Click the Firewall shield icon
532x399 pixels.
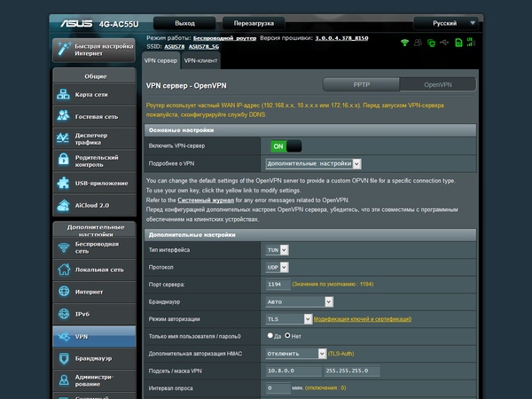point(64,358)
